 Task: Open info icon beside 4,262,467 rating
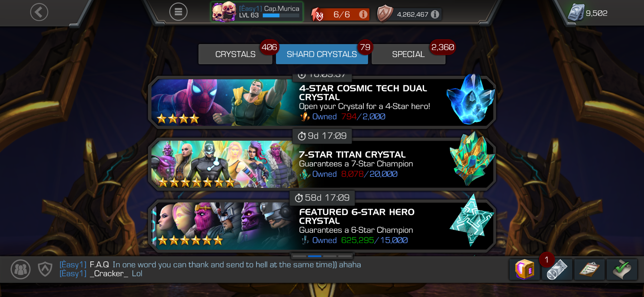[x=435, y=14]
